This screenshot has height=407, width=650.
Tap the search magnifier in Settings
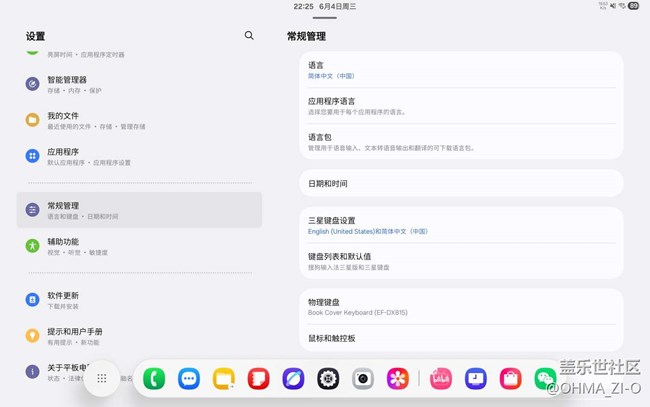pyautogui.click(x=249, y=36)
